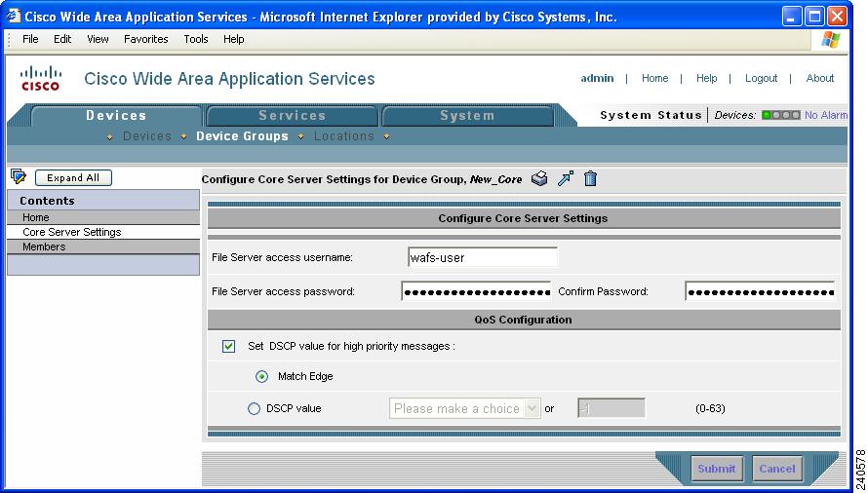Screen dimensions: 868x493
Task: Click the 'Contents' panel heading
Action: click(x=47, y=201)
